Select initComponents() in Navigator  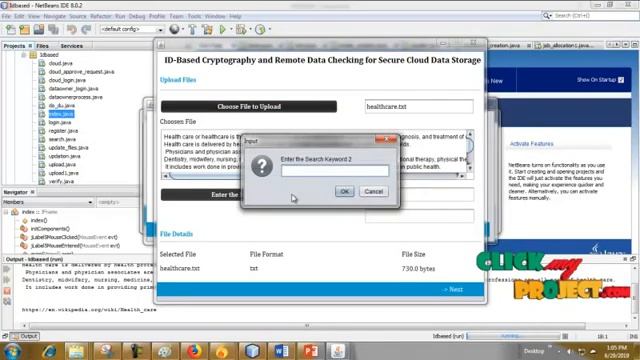click(x=50, y=229)
